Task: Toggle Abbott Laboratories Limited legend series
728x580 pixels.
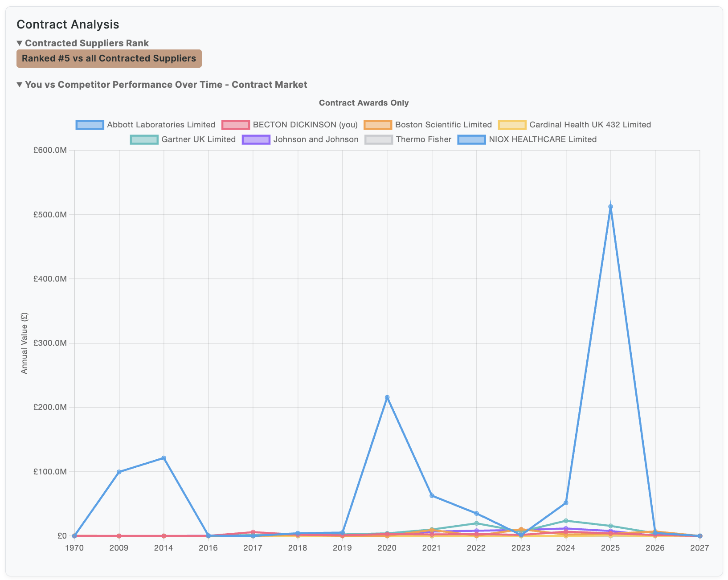Action: pyautogui.click(x=146, y=125)
